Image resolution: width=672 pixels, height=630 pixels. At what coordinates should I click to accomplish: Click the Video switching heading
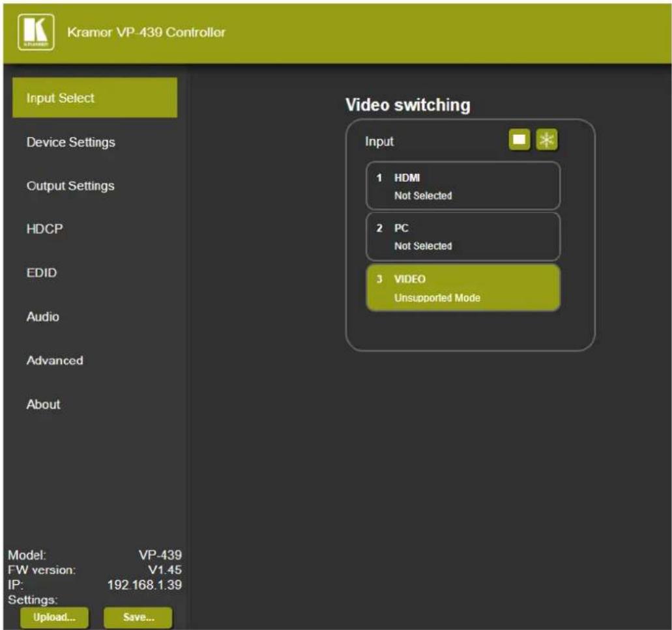pos(407,105)
